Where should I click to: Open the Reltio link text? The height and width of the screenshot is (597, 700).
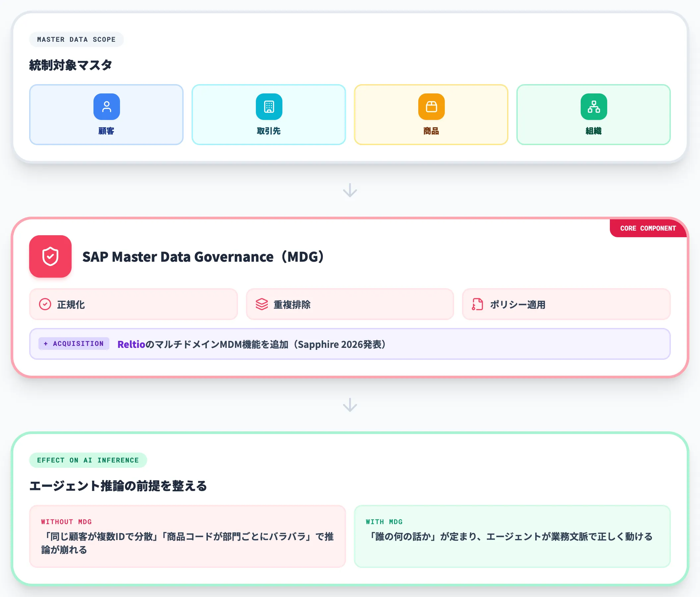tap(131, 344)
